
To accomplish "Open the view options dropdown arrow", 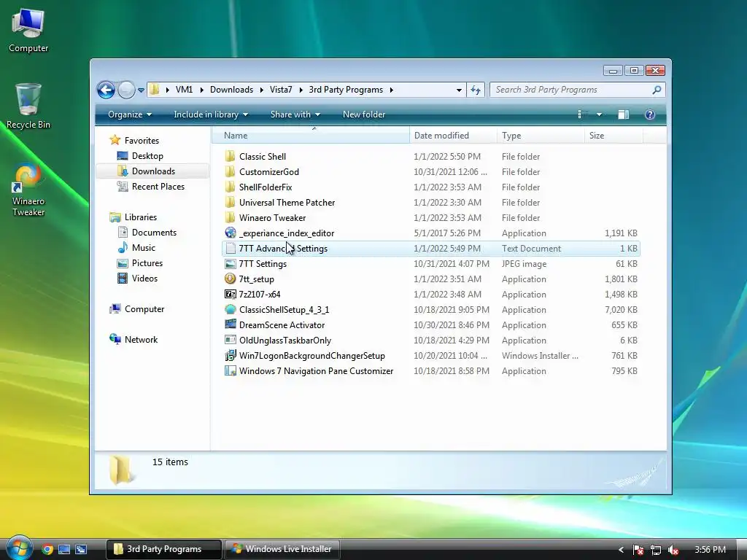I will (x=600, y=114).
